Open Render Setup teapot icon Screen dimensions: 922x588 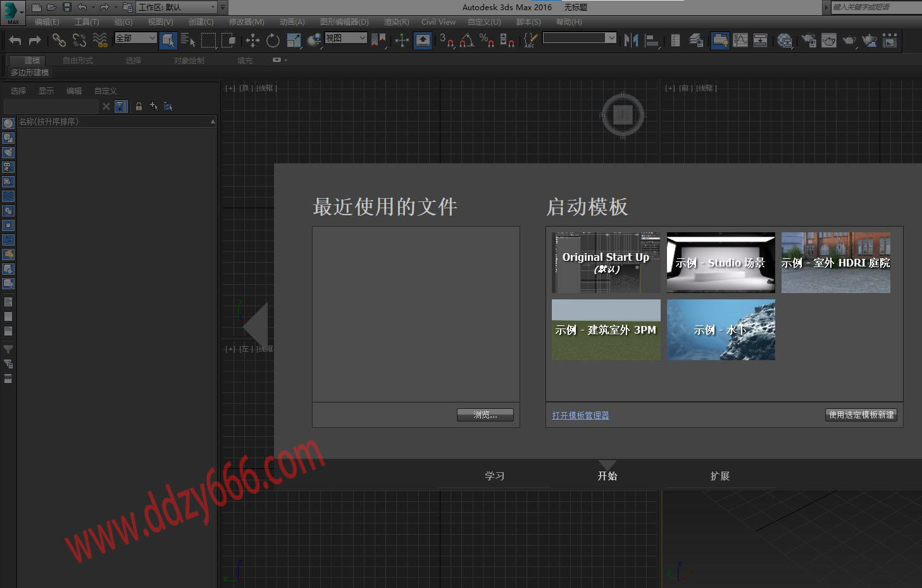point(809,41)
